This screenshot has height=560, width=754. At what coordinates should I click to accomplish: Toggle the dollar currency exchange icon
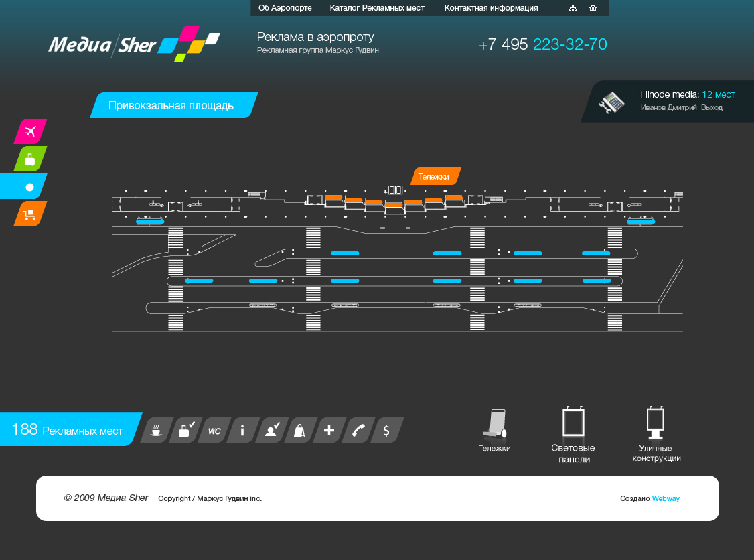pos(386,430)
